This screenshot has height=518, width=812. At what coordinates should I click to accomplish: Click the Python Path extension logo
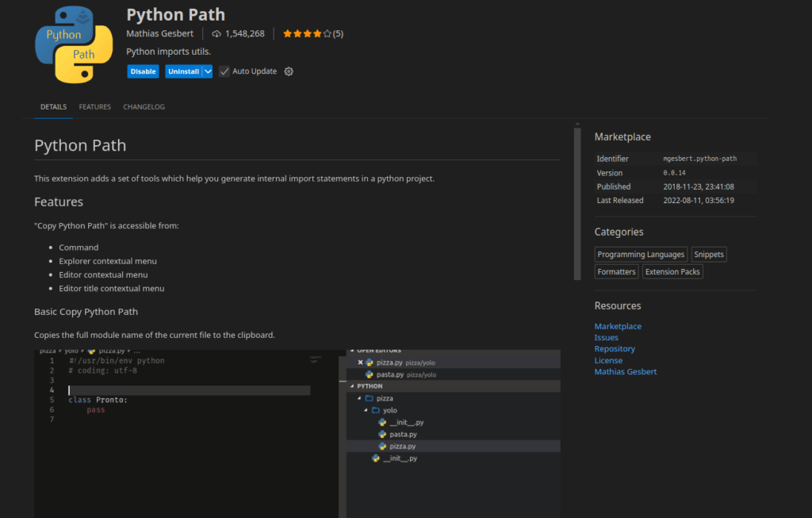click(73, 45)
